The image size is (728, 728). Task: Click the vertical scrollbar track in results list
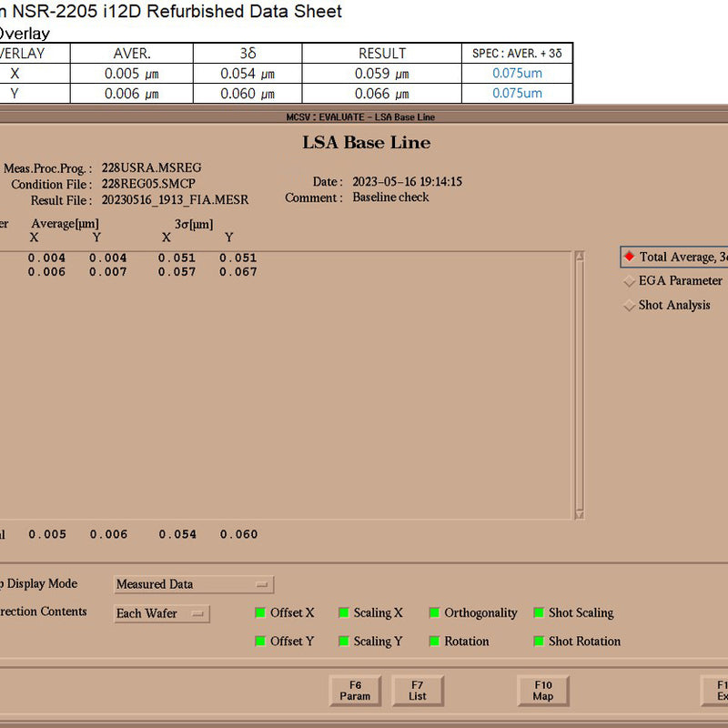[580, 382]
